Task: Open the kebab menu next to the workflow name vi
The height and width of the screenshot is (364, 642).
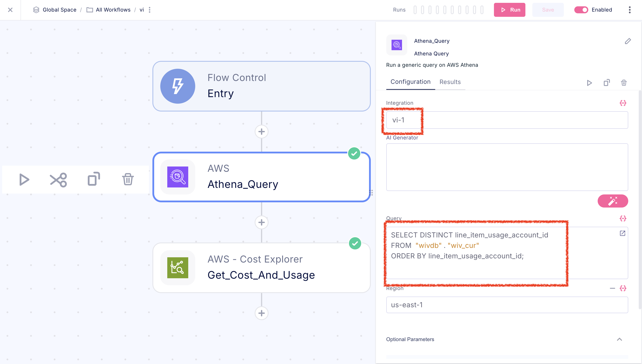Action: [x=150, y=10]
